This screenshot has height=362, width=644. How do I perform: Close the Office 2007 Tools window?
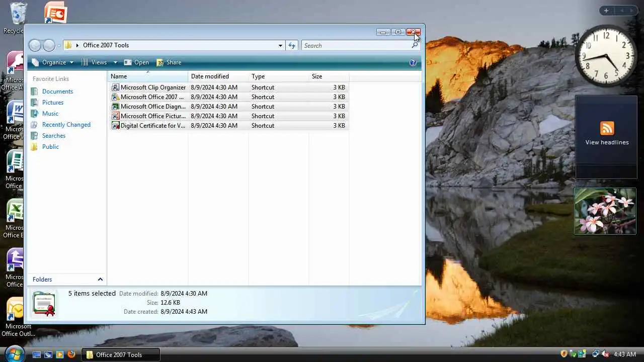tap(413, 32)
